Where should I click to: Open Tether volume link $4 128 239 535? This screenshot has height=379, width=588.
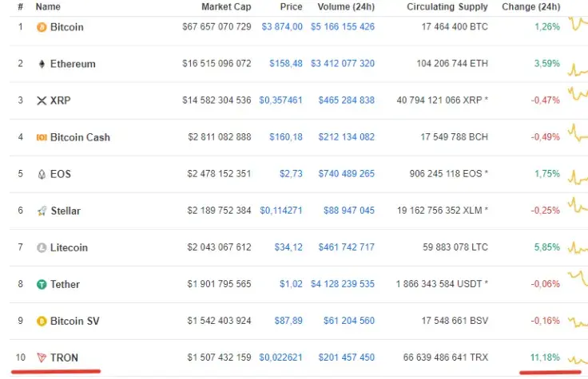pos(343,284)
